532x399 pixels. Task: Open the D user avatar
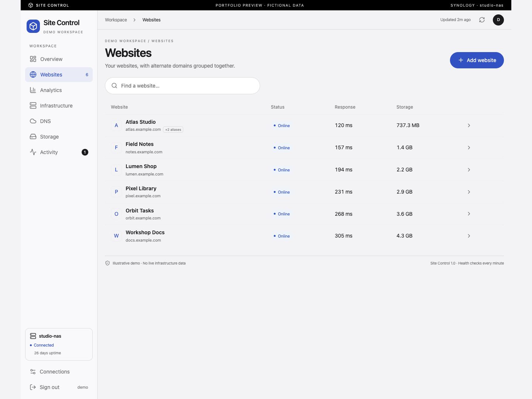498,20
